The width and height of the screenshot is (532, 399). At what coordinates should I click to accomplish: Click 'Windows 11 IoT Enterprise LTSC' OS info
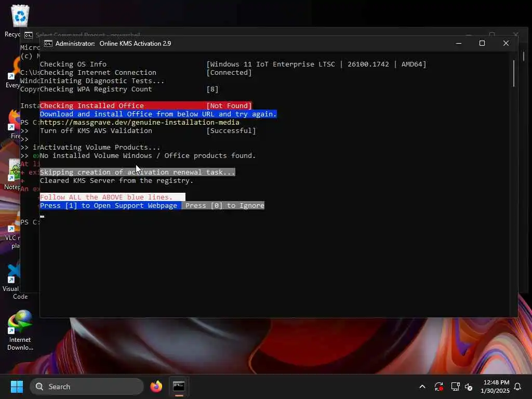tap(272, 64)
